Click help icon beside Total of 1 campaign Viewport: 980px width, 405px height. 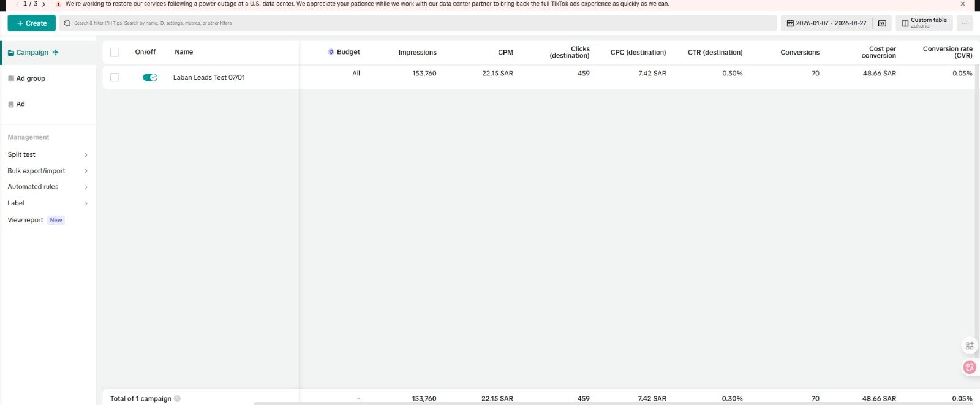coord(177,399)
